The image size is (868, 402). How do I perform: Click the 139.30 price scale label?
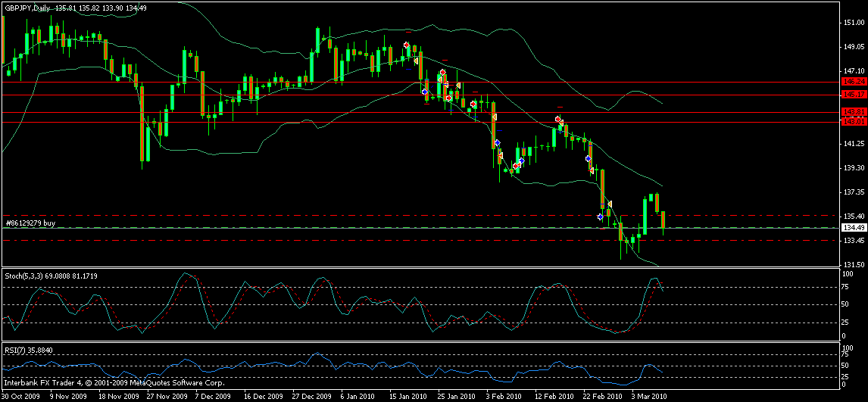click(854, 167)
